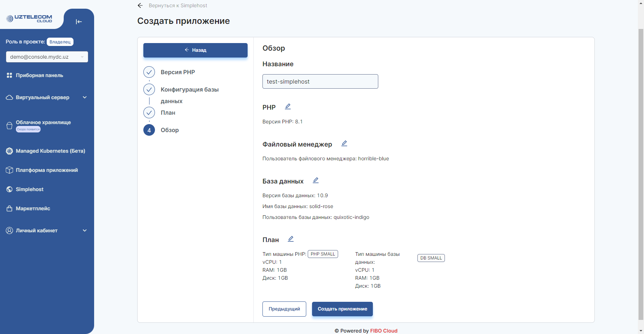Edit the PHP version using pencil icon
This screenshot has height=334, width=644.
click(288, 106)
